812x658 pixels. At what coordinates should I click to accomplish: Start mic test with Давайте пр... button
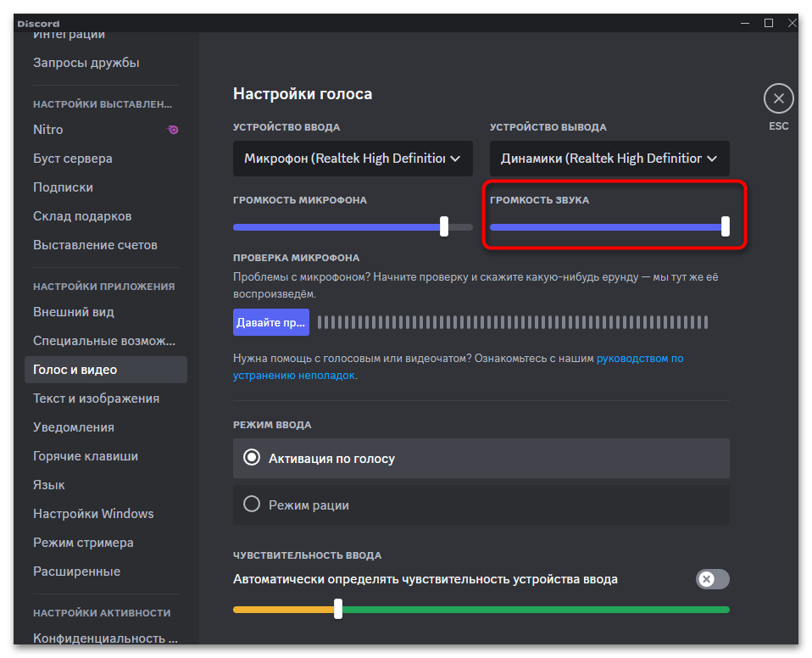coord(271,322)
